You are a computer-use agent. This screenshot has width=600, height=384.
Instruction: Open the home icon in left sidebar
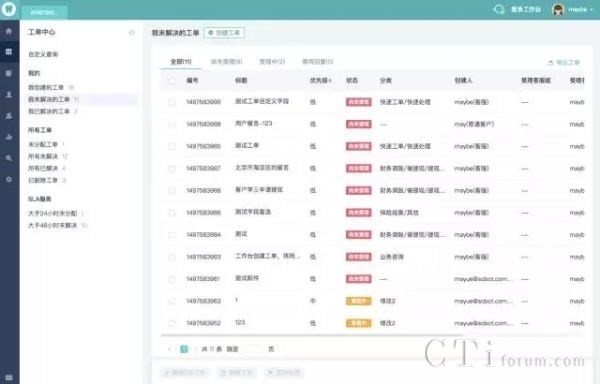tap(9, 31)
